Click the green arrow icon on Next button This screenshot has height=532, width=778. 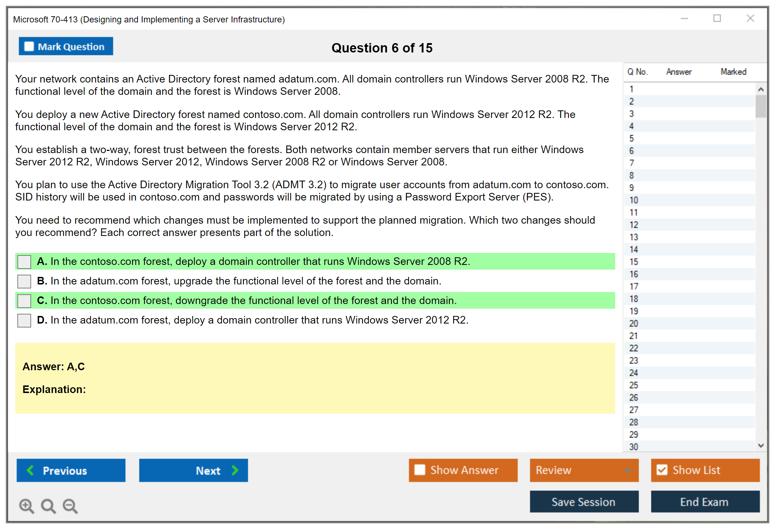[x=235, y=470]
